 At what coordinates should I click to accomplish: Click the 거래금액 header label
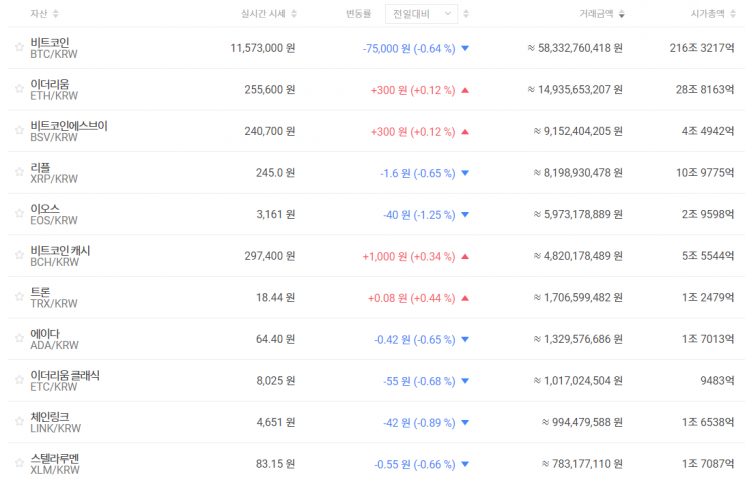[x=596, y=14]
